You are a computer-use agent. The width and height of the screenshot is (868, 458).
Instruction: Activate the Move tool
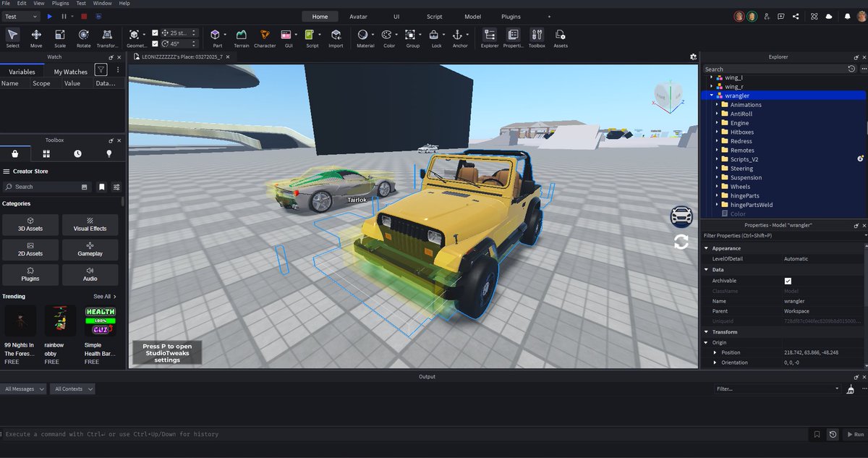[36, 38]
